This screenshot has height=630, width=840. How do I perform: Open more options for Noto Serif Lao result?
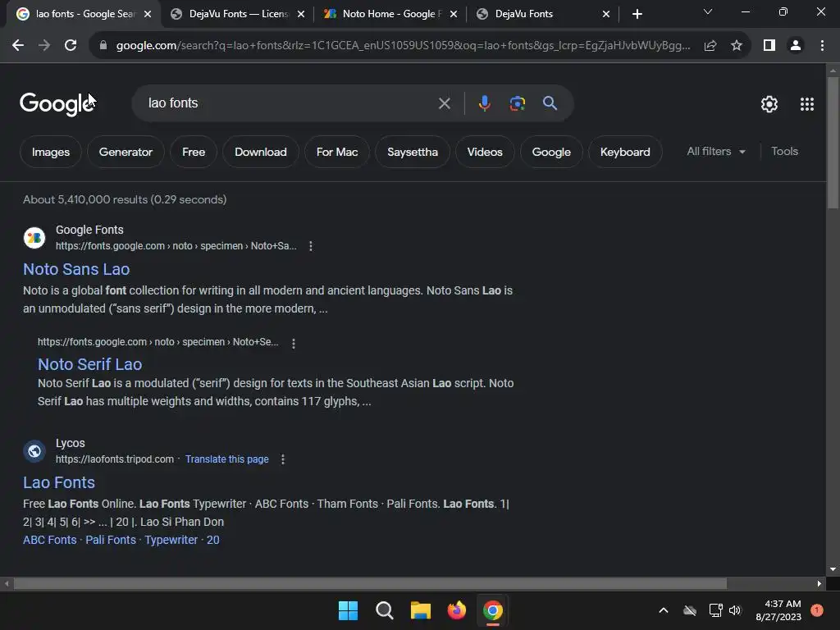click(294, 344)
